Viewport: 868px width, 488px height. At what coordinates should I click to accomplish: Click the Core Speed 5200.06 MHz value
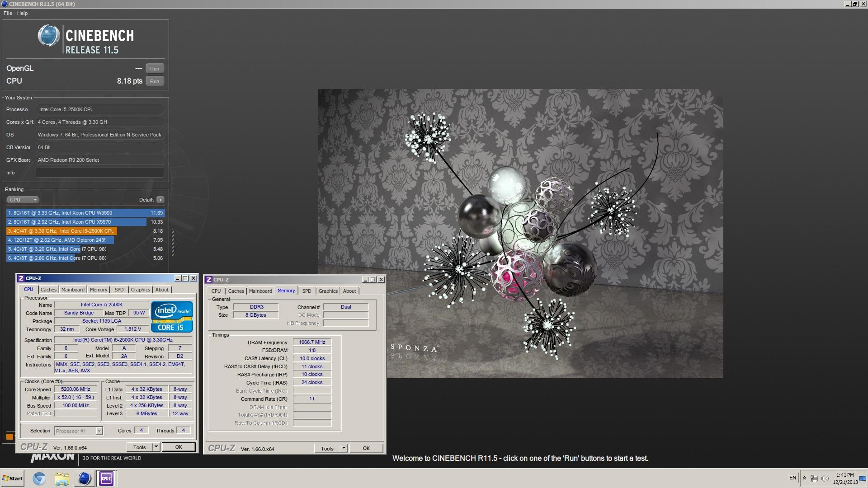(x=75, y=389)
